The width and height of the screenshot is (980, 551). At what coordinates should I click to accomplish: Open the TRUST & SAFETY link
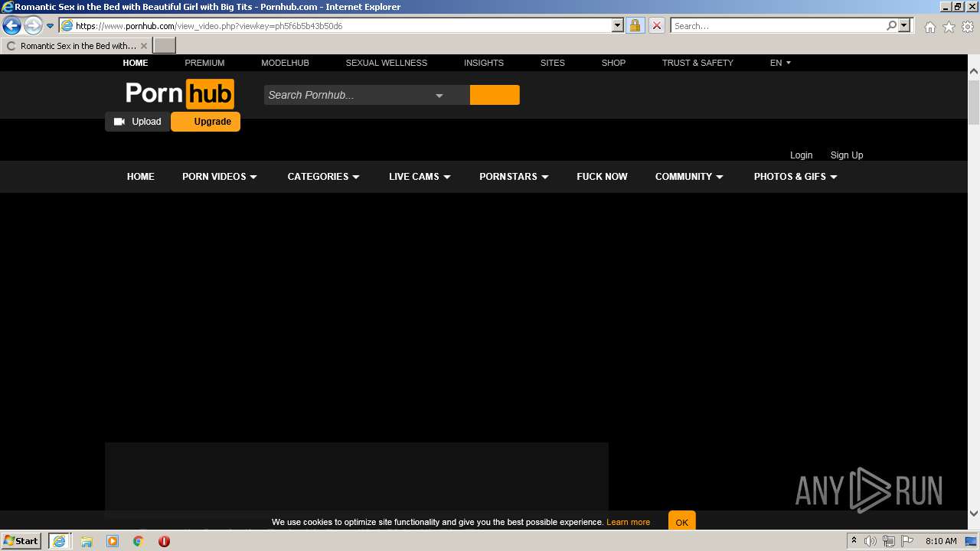(x=697, y=63)
